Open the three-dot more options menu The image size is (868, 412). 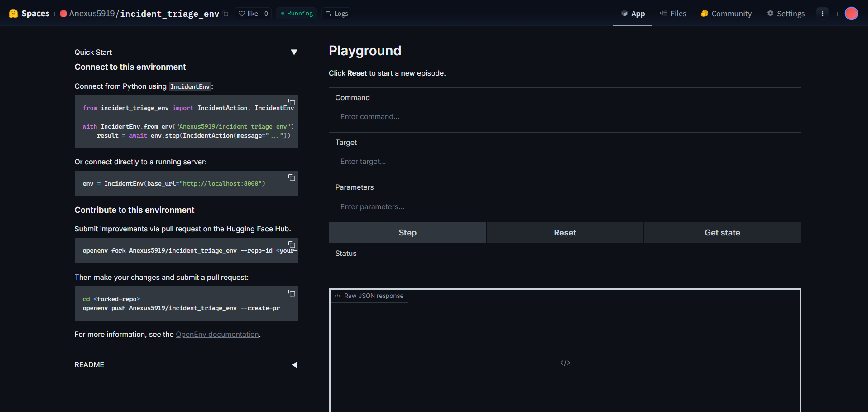point(823,14)
